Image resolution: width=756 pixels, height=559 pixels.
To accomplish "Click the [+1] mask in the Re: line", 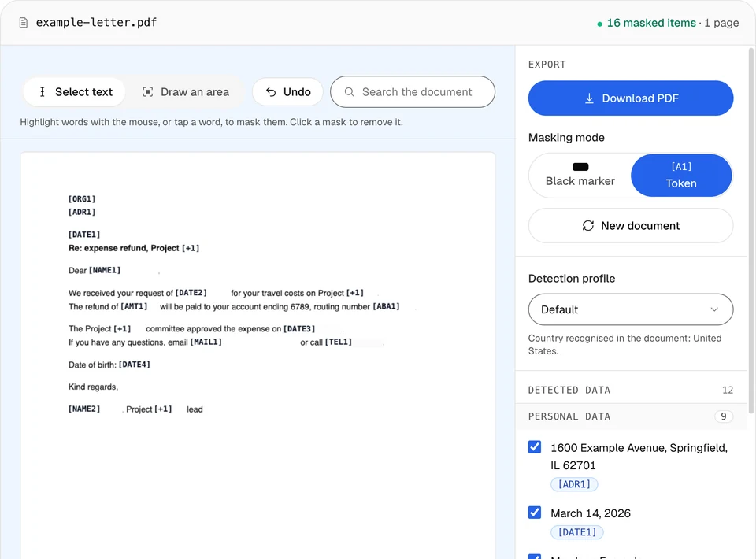I will coord(191,248).
